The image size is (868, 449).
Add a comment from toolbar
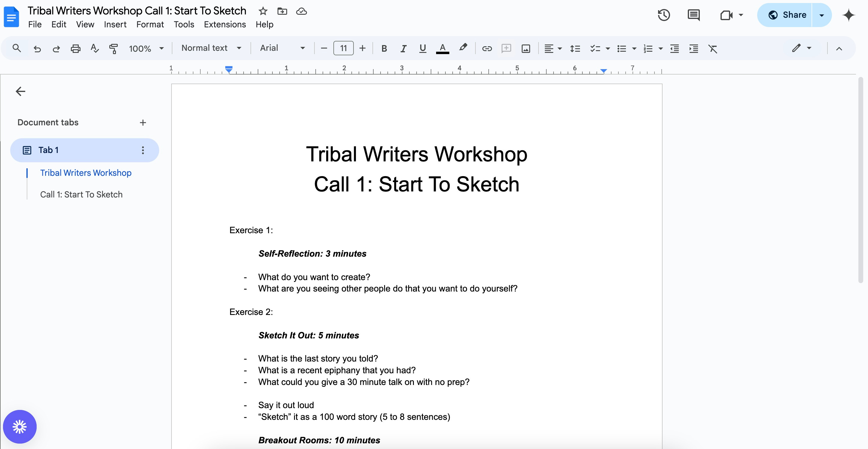point(506,49)
